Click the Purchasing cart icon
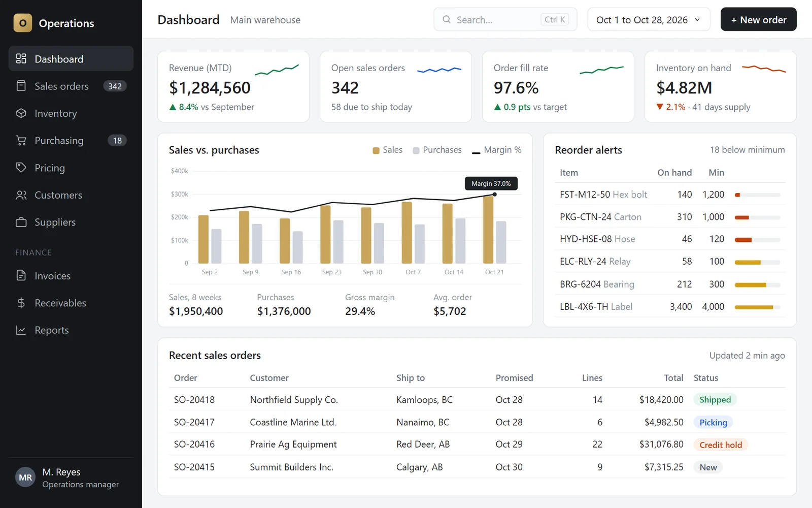The width and height of the screenshot is (812, 508). click(21, 140)
